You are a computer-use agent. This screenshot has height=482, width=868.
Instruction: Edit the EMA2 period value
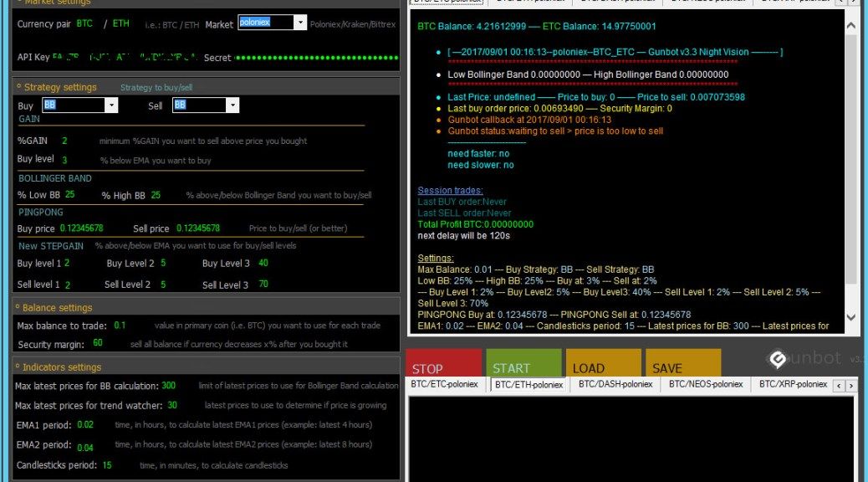pos(85,448)
